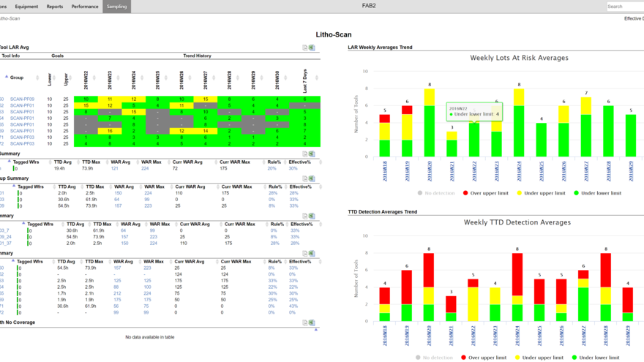Toggle Over upper limit in Lots At Risk legend
Screen dimensions: 644x362
pyautogui.click(x=485, y=193)
